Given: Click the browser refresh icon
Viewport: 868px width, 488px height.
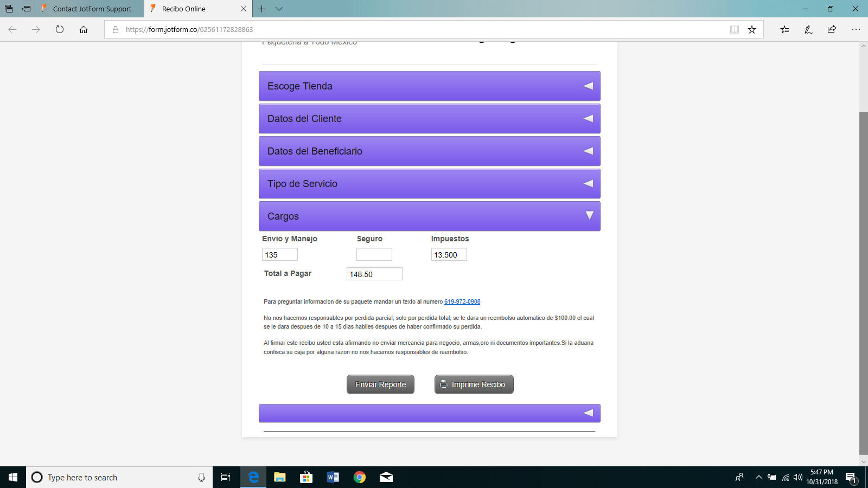Looking at the screenshot, I should click(x=60, y=30).
